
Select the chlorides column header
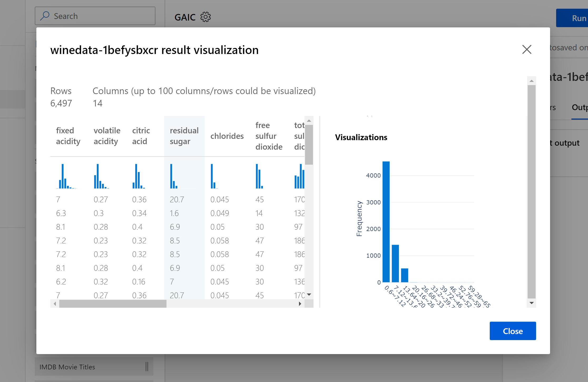[x=227, y=136]
